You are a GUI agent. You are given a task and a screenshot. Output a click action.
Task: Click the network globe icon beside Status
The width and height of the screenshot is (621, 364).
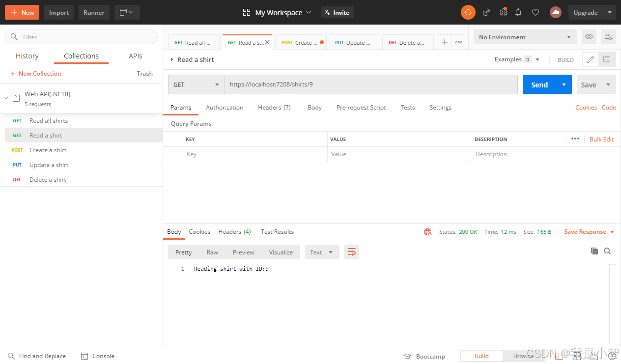[x=428, y=232]
